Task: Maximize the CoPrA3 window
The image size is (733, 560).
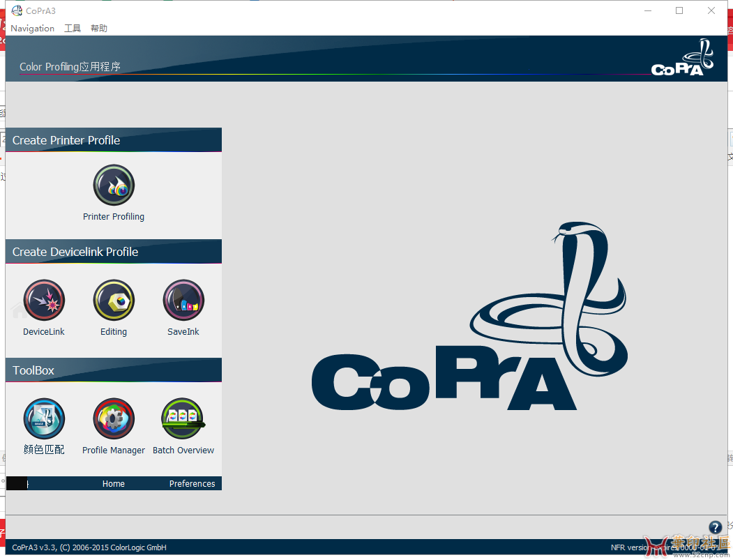Action: [x=679, y=10]
